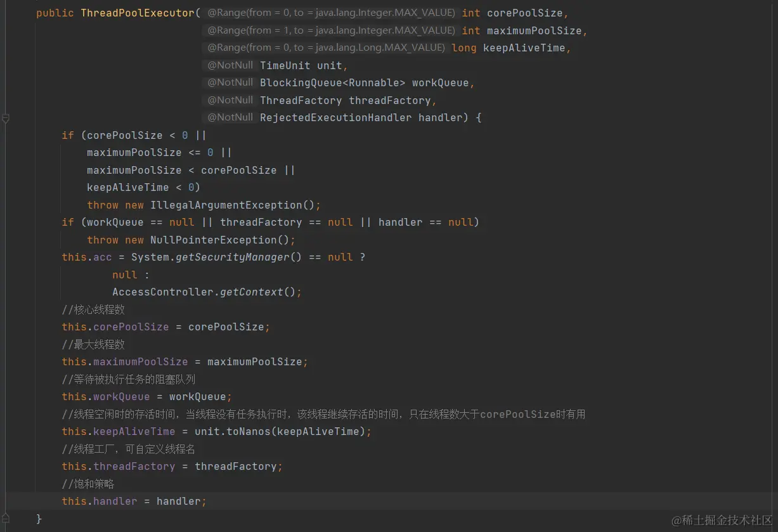The image size is (778, 532).
Task: Click @NotNull hint before ThreadFactory threadFactory
Action: 230,100
